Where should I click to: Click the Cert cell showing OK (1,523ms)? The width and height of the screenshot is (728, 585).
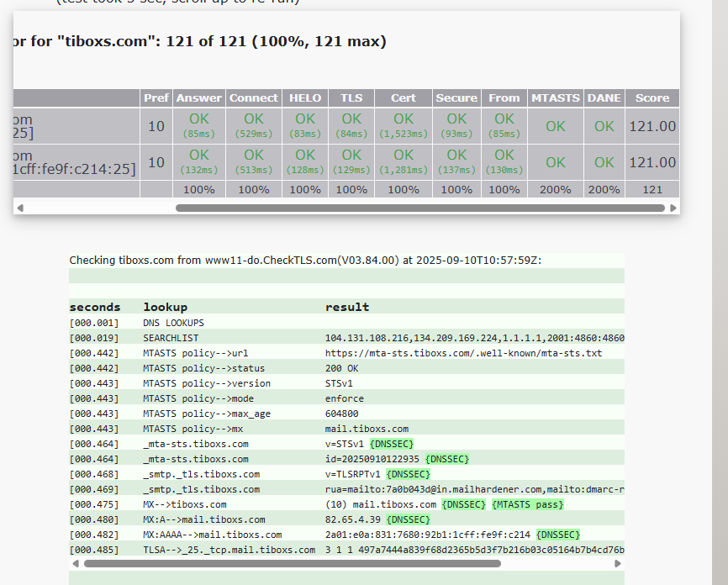(x=404, y=126)
